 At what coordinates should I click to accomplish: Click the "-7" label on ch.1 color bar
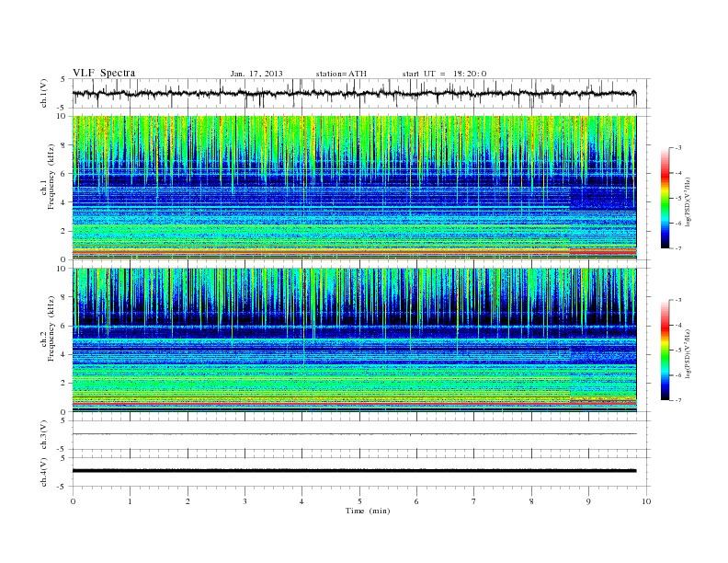(x=678, y=248)
